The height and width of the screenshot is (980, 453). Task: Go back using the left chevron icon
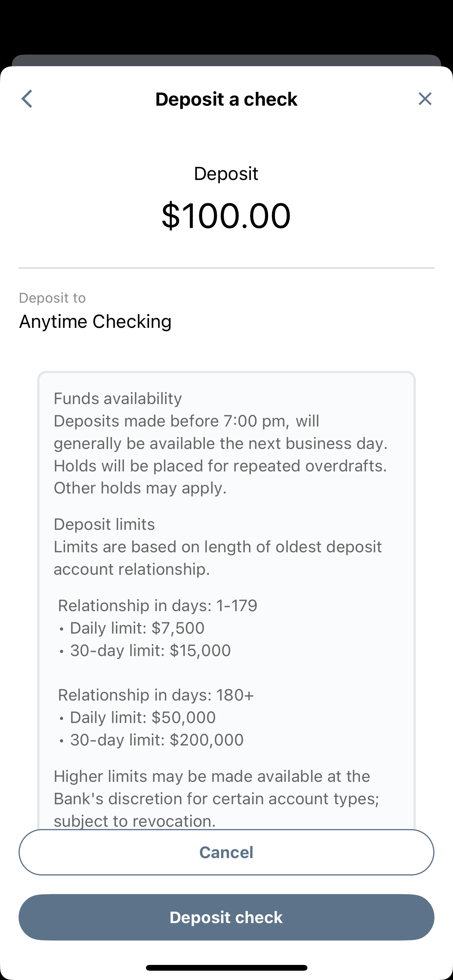(x=27, y=99)
